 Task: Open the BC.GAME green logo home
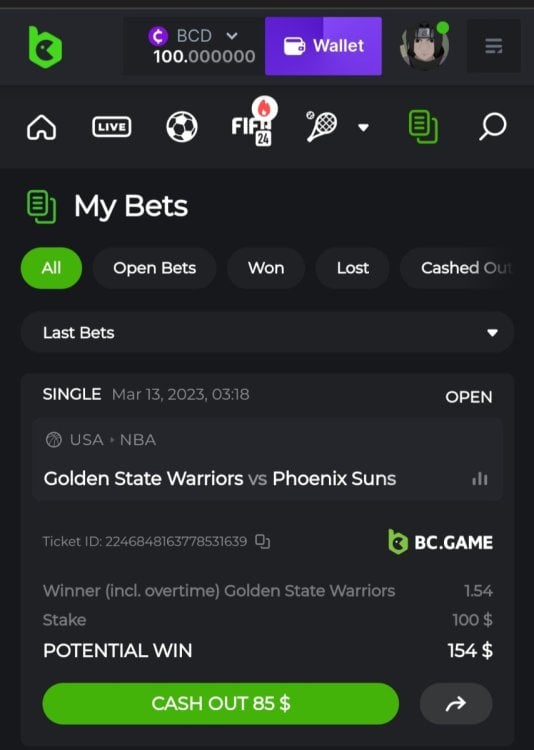[45, 47]
